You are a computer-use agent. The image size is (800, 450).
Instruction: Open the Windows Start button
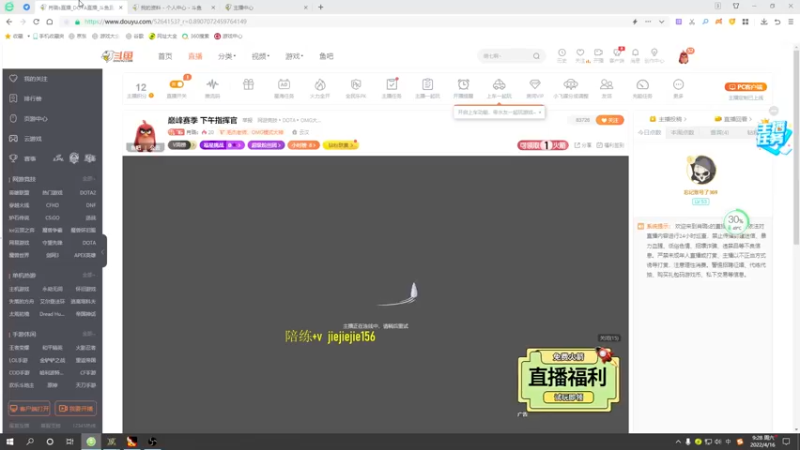(x=10, y=442)
